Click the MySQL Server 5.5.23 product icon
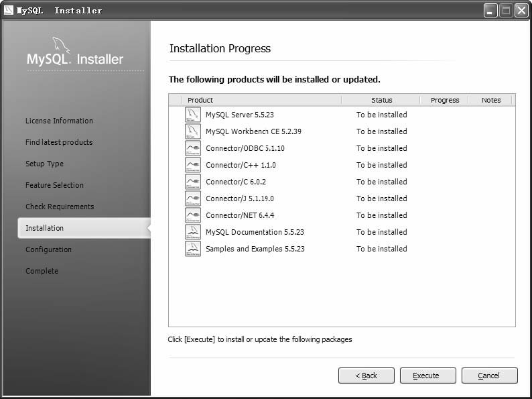This screenshot has width=532, height=399. (x=193, y=115)
